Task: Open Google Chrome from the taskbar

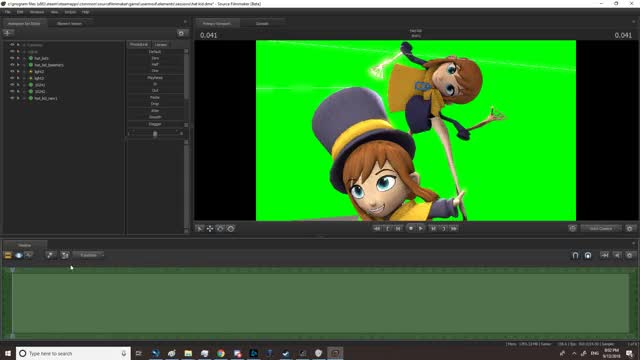Action: 221,353
